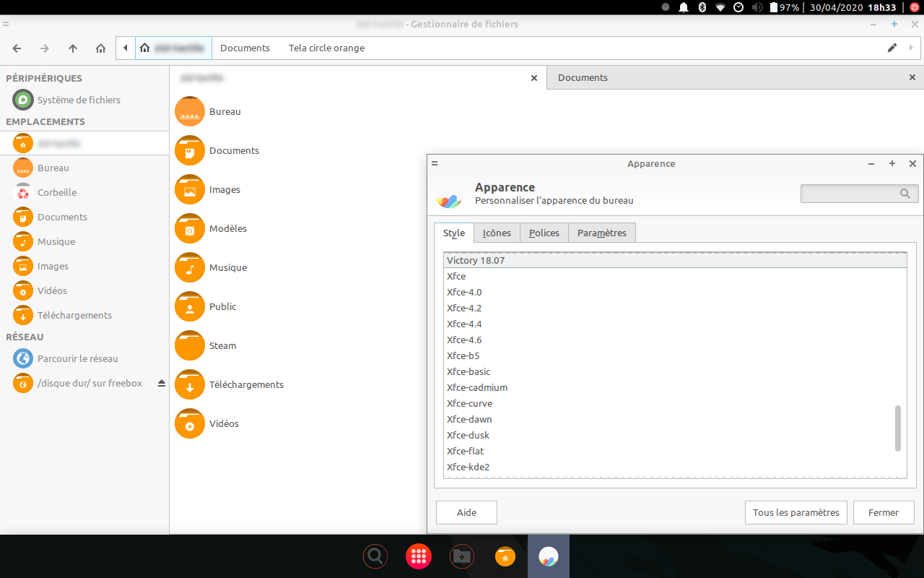Switch to the Documents tab in the file manager
Screen dimensions: 924x578
pos(735,77)
